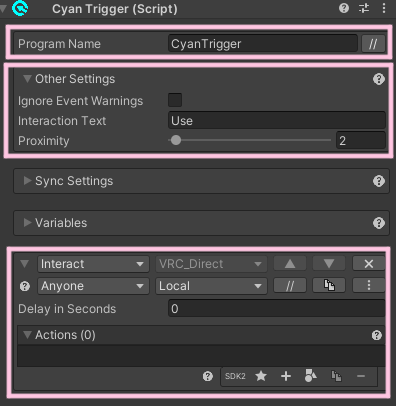Delete the Interact event with X
The image size is (396, 406).
click(x=369, y=264)
